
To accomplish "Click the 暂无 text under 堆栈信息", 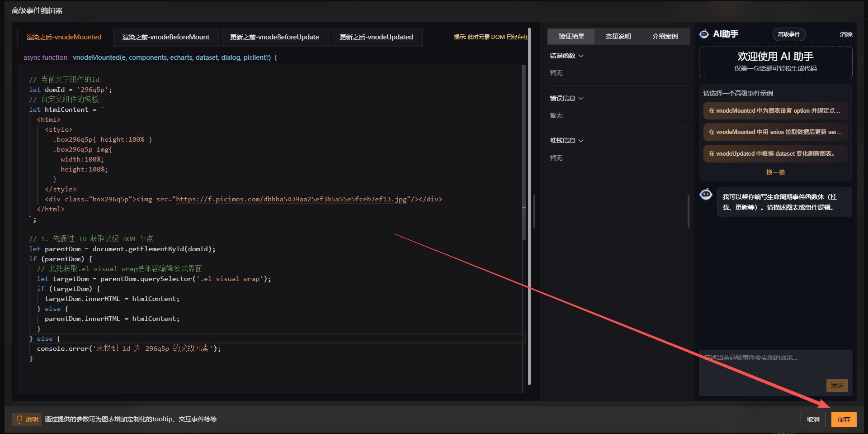I will pyautogui.click(x=556, y=158).
